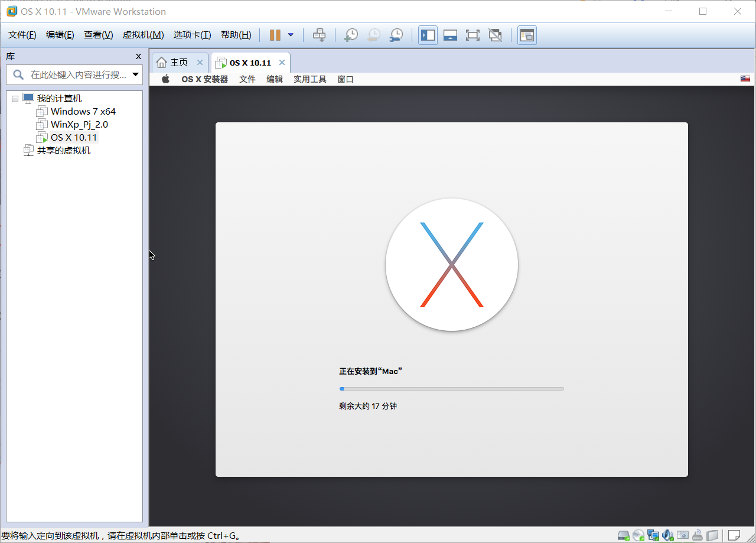
Task: Click the US flag input source icon
Action: click(745, 79)
